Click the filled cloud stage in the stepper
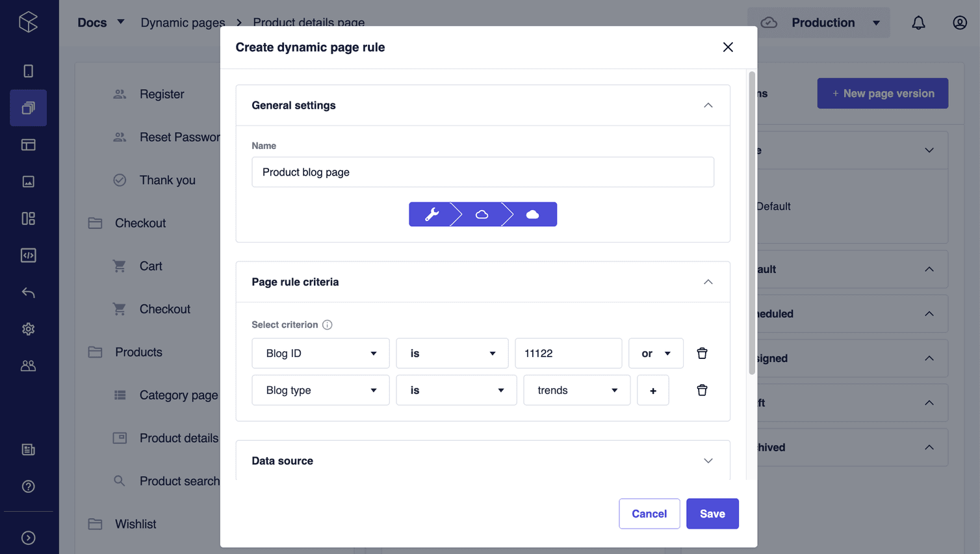980x554 pixels. 532,214
